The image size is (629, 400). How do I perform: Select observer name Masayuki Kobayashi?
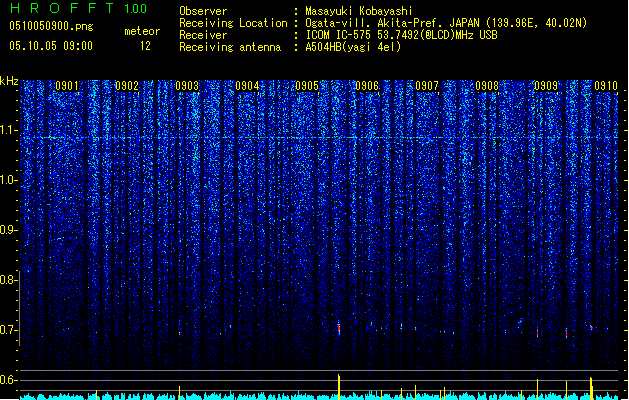pos(359,11)
